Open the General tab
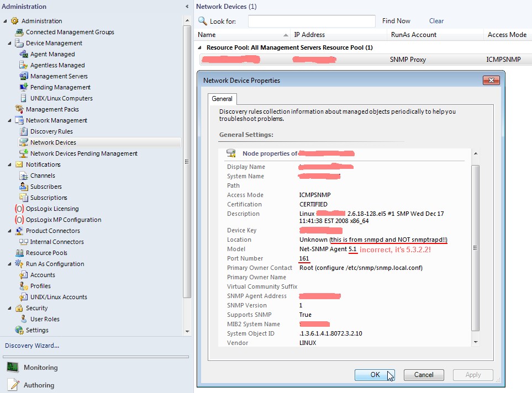Screen dimensions: 532x393 click(222, 99)
